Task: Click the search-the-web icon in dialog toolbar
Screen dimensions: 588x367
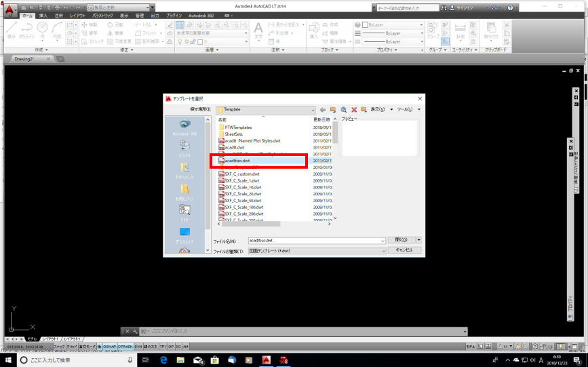Action: point(343,110)
